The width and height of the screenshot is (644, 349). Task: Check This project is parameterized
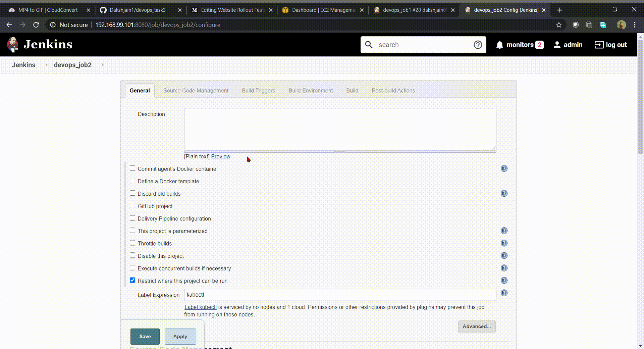[x=132, y=231]
